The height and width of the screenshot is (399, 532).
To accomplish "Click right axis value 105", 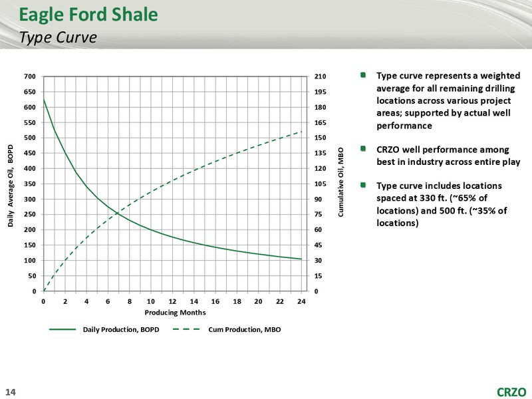I will click(321, 184).
